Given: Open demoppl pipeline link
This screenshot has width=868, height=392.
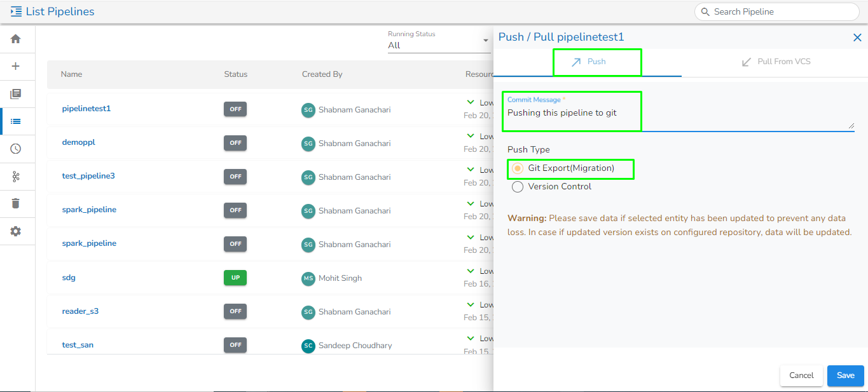Looking at the screenshot, I should [x=78, y=142].
